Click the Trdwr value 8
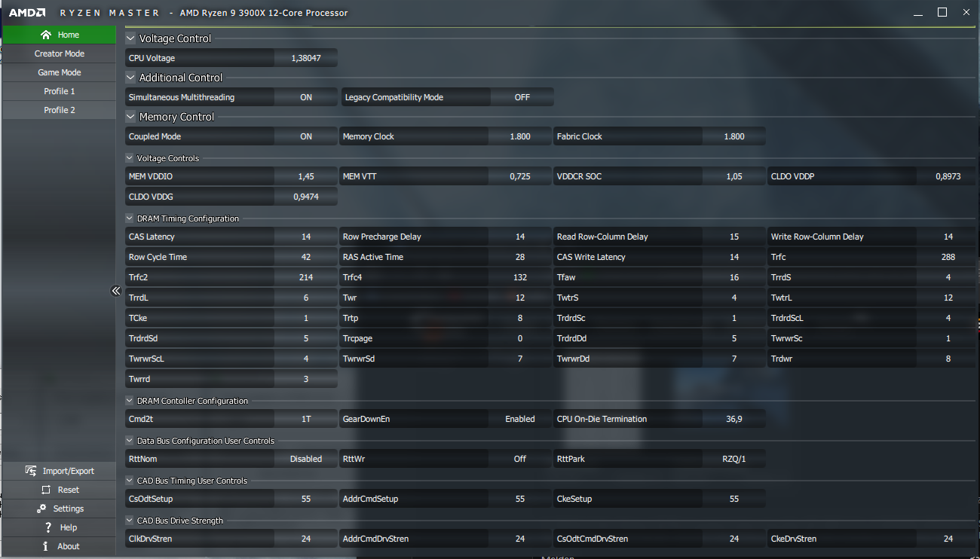Screen dimensions: 980x559 pos(948,359)
